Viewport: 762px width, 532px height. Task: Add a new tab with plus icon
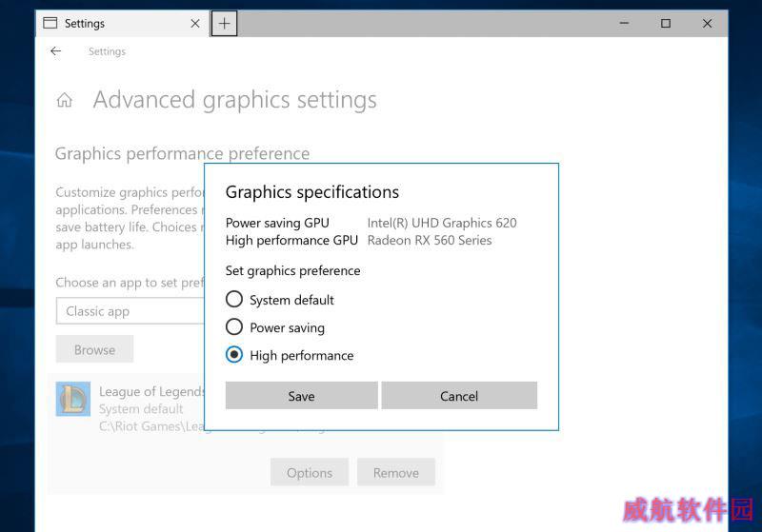coord(224,23)
